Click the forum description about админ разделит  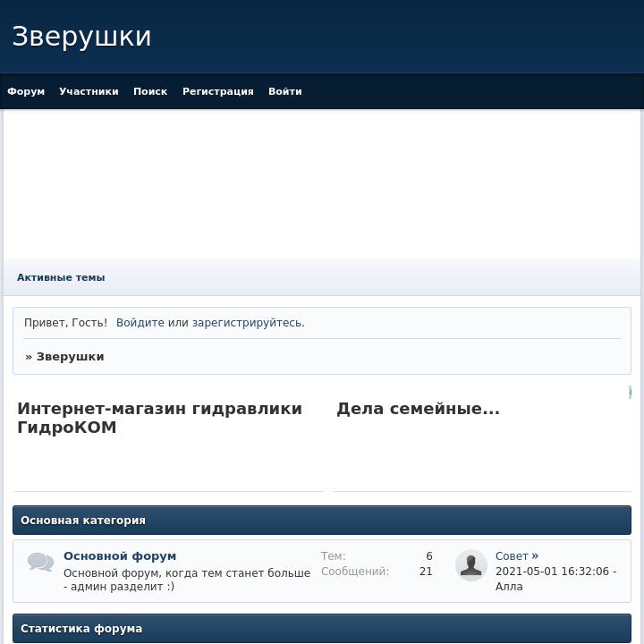pos(187,580)
